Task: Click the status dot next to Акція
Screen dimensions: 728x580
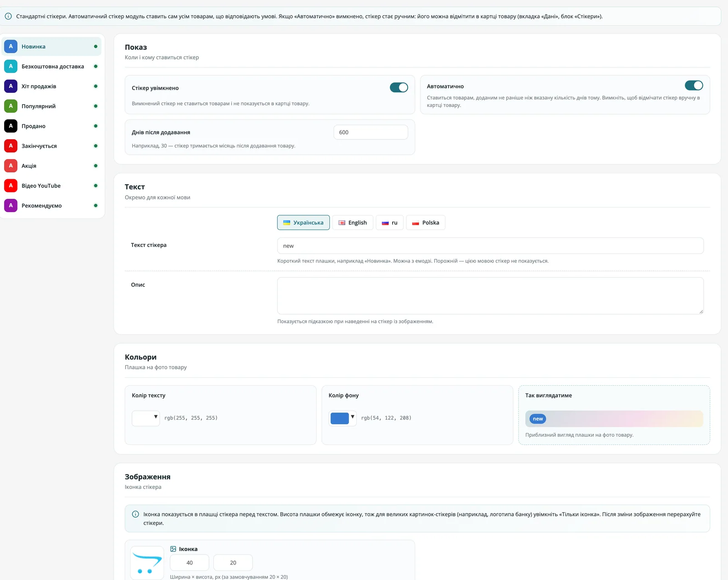Action: (x=96, y=166)
